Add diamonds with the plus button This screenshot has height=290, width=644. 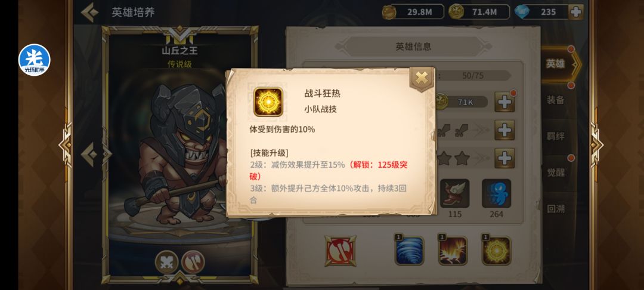(576, 12)
